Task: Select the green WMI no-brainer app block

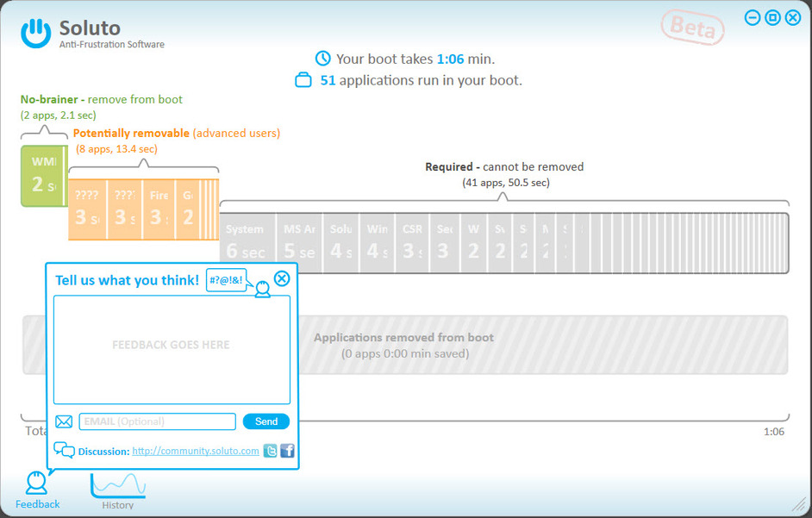Action: click(42, 176)
